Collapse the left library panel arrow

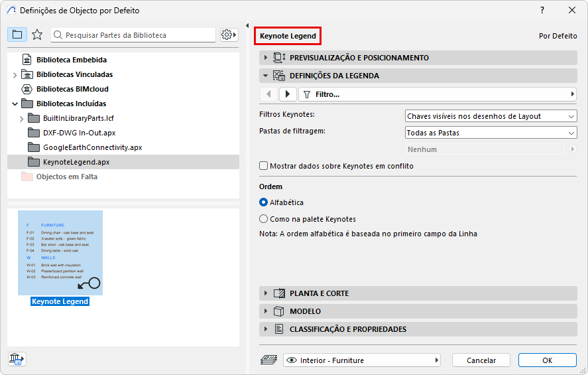point(247,25)
